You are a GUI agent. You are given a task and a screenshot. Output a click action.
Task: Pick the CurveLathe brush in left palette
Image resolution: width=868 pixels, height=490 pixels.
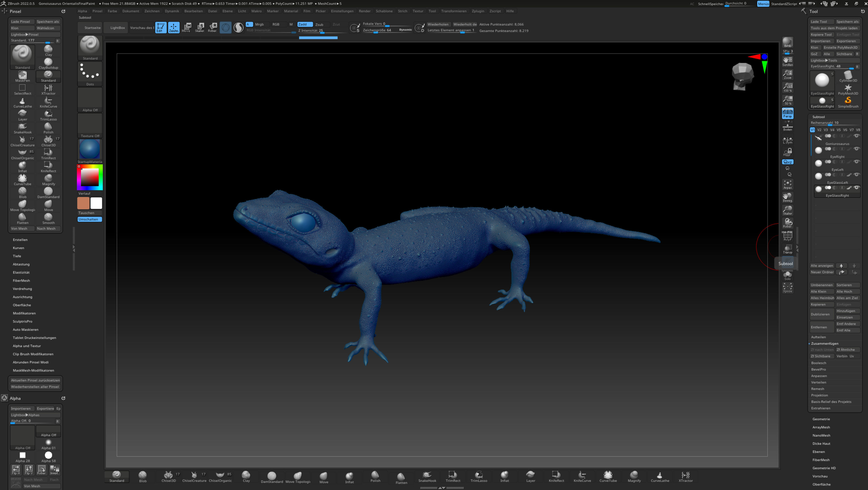coord(23,103)
